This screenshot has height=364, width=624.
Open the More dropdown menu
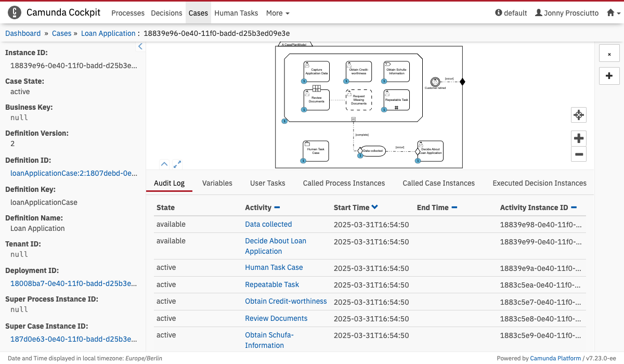pyautogui.click(x=277, y=13)
